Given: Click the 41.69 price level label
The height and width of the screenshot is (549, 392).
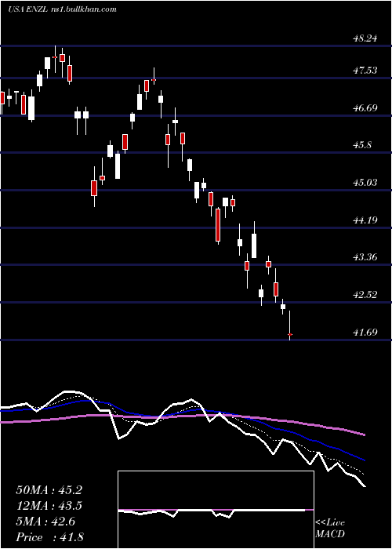Looking at the screenshot, I should (365, 332).
